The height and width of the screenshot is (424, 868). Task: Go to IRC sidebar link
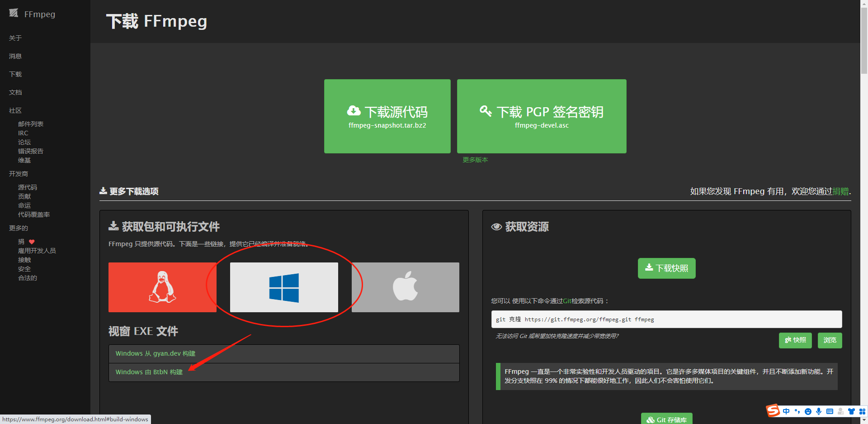pyautogui.click(x=23, y=133)
